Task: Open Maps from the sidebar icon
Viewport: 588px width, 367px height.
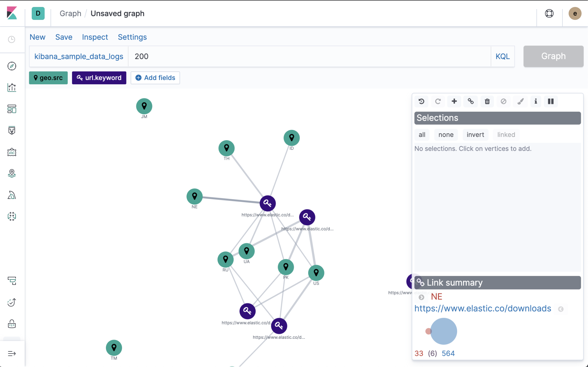Action: click(x=12, y=174)
